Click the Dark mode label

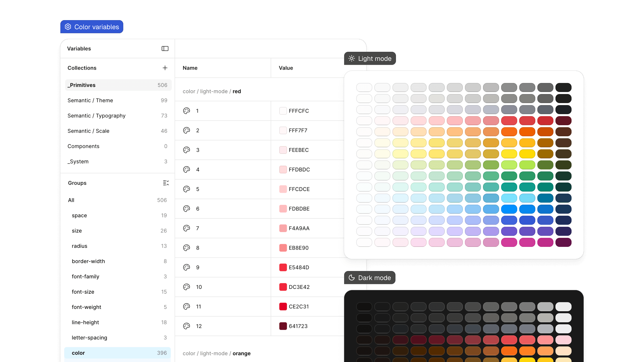click(370, 278)
